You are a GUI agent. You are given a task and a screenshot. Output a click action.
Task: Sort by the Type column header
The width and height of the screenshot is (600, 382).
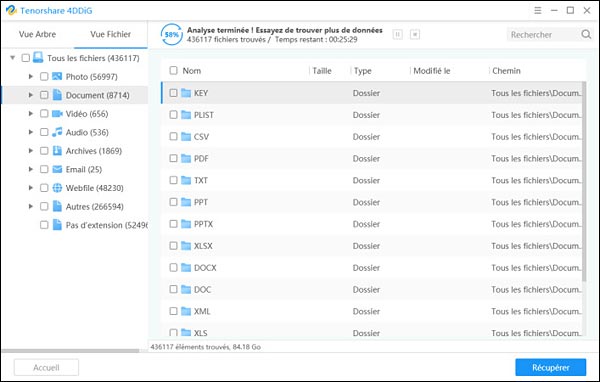tap(363, 70)
